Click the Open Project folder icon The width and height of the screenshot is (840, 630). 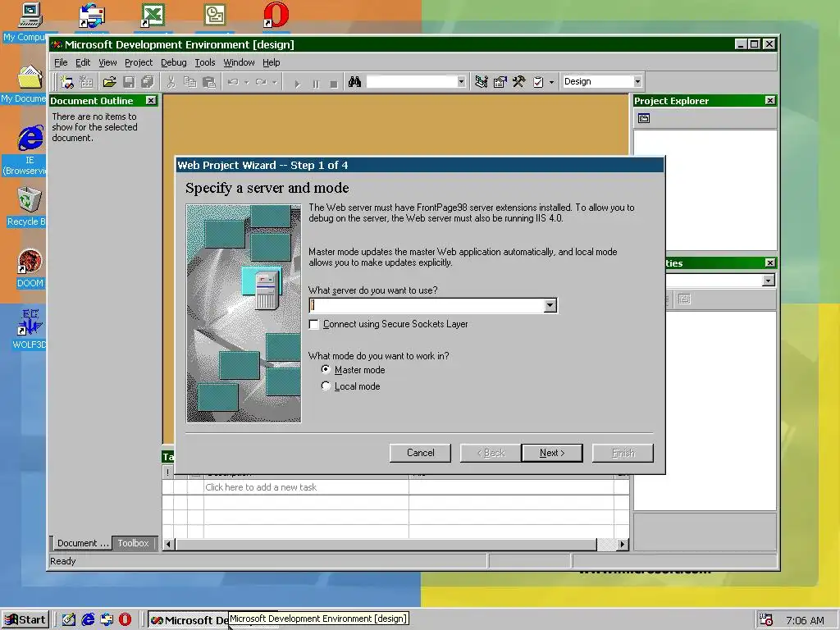109,82
